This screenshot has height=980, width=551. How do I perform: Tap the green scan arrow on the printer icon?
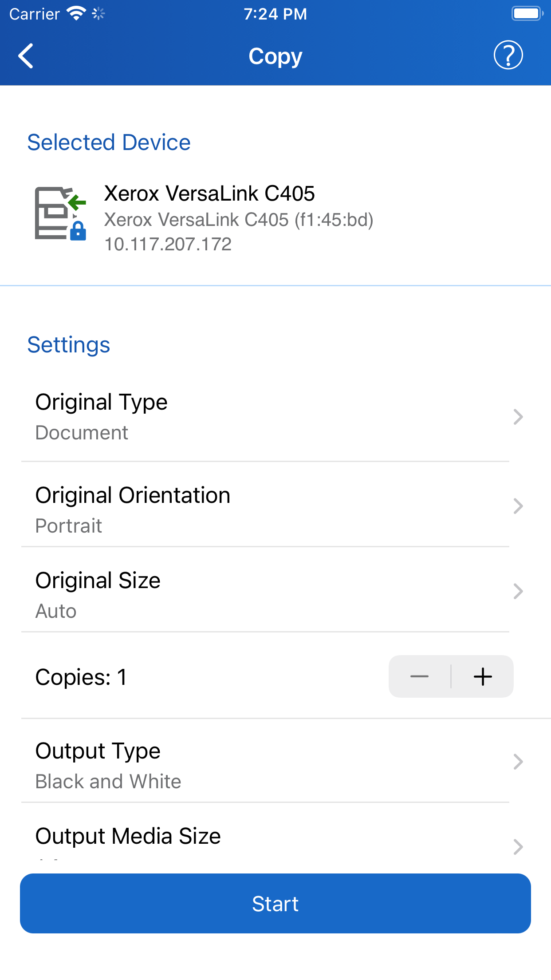[x=75, y=202]
